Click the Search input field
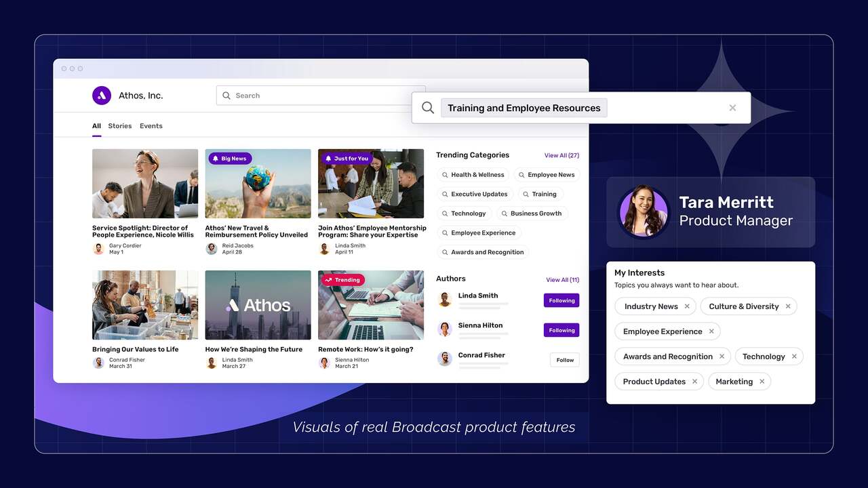Image resolution: width=868 pixels, height=488 pixels. [321, 96]
